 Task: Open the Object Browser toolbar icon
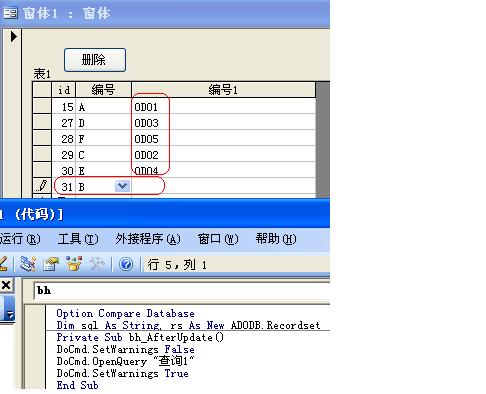pyautogui.click(x=74, y=264)
